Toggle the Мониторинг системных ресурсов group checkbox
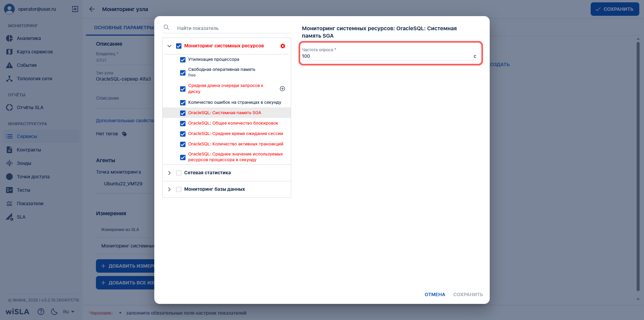Viewport: 644px width, 320px height. click(x=179, y=46)
